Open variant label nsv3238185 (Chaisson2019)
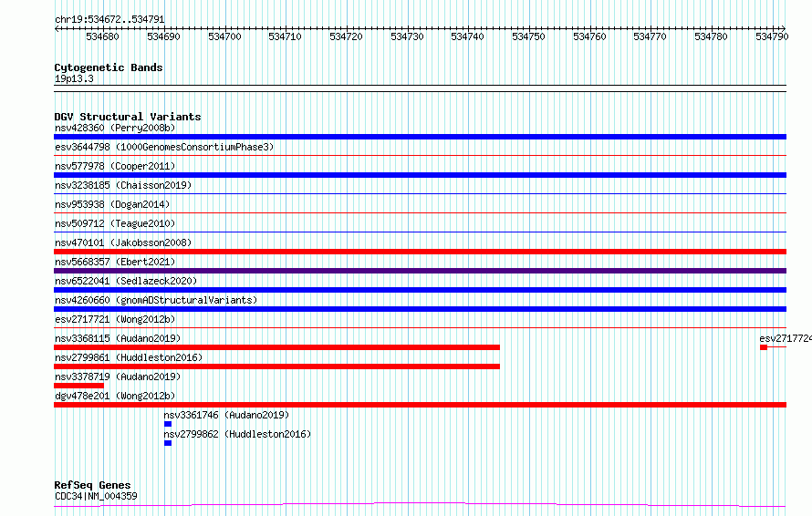Screen dimensions: 812x516 click(123, 185)
